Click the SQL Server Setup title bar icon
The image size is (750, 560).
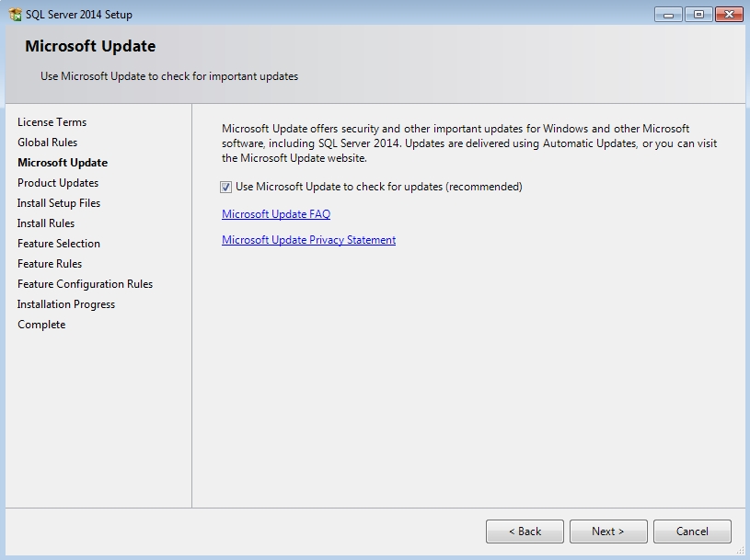coord(15,15)
